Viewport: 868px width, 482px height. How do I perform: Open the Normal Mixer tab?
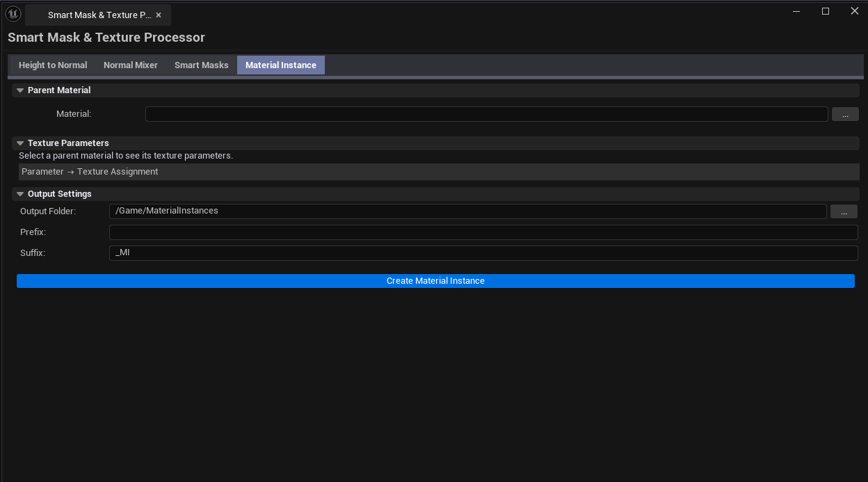tap(131, 65)
